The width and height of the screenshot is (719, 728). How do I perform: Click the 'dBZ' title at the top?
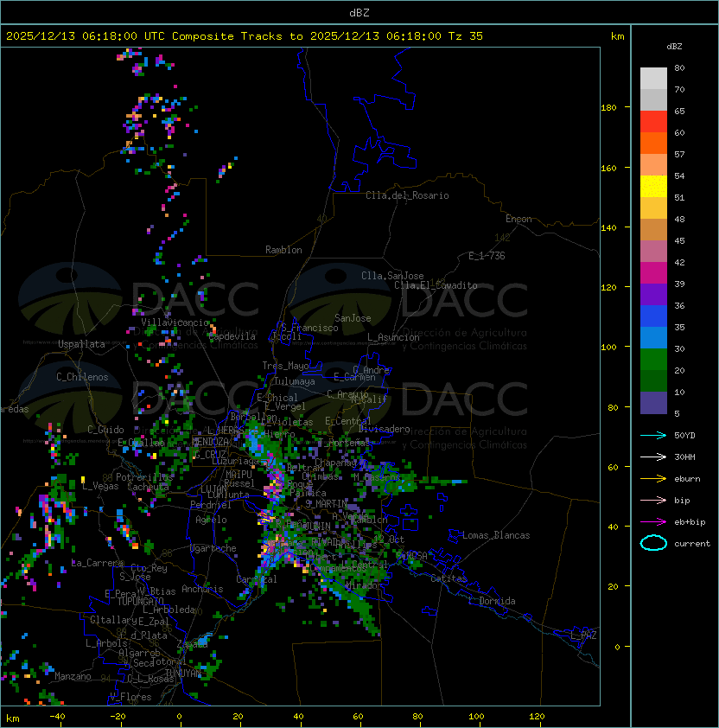(x=359, y=12)
